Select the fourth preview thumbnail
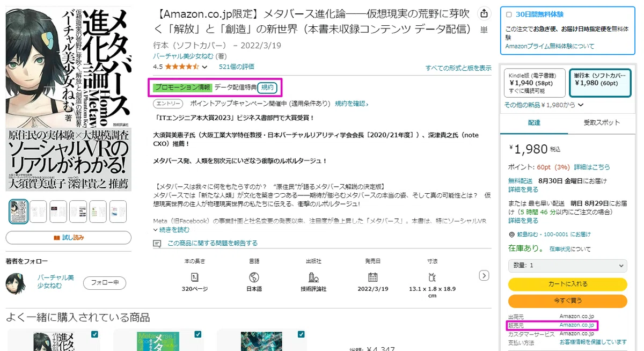Image resolution: width=644 pixels, height=351 pixels. click(x=78, y=211)
